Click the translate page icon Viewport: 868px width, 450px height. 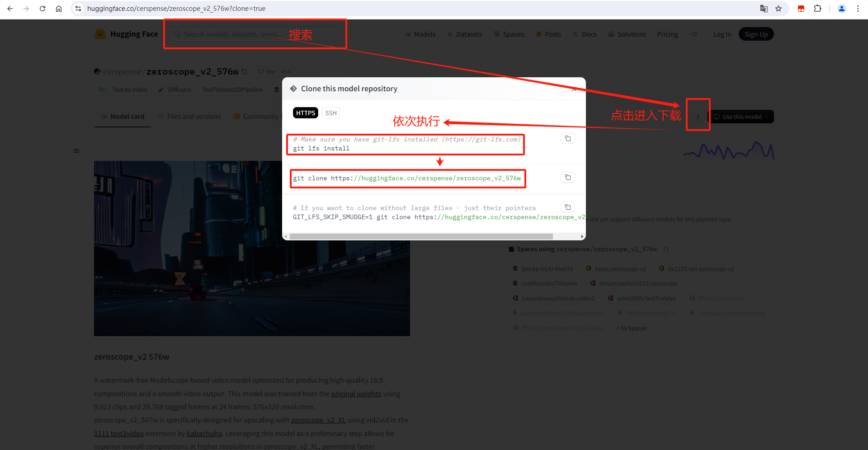tap(764, 9)
